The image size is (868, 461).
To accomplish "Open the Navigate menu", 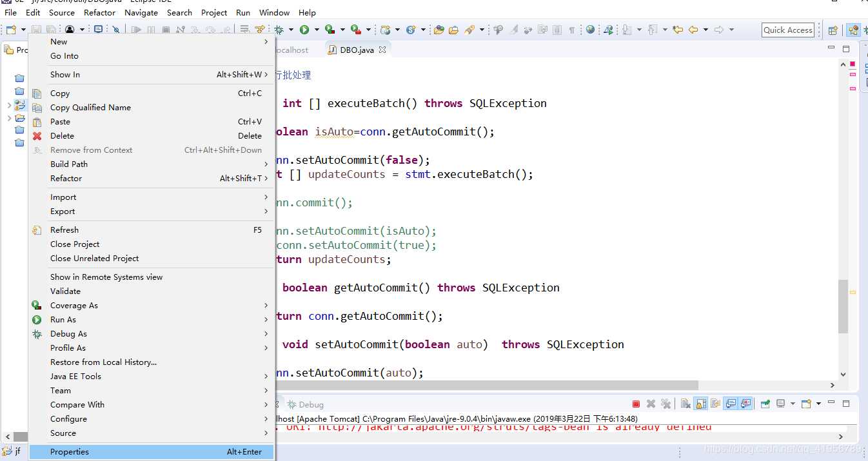I will coord(141,12).
